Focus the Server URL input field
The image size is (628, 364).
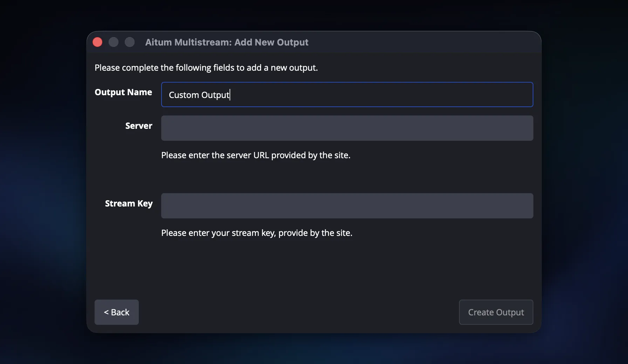pyautogui.click(x=347, y=128)
